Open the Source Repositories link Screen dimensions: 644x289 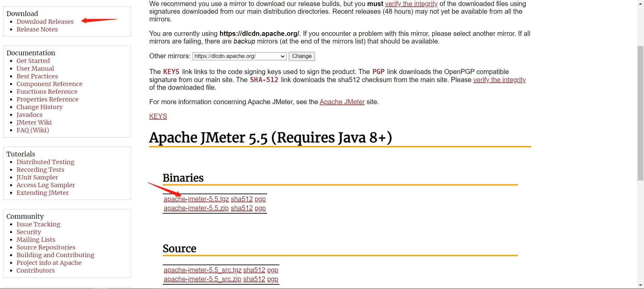tap(46, 247)
